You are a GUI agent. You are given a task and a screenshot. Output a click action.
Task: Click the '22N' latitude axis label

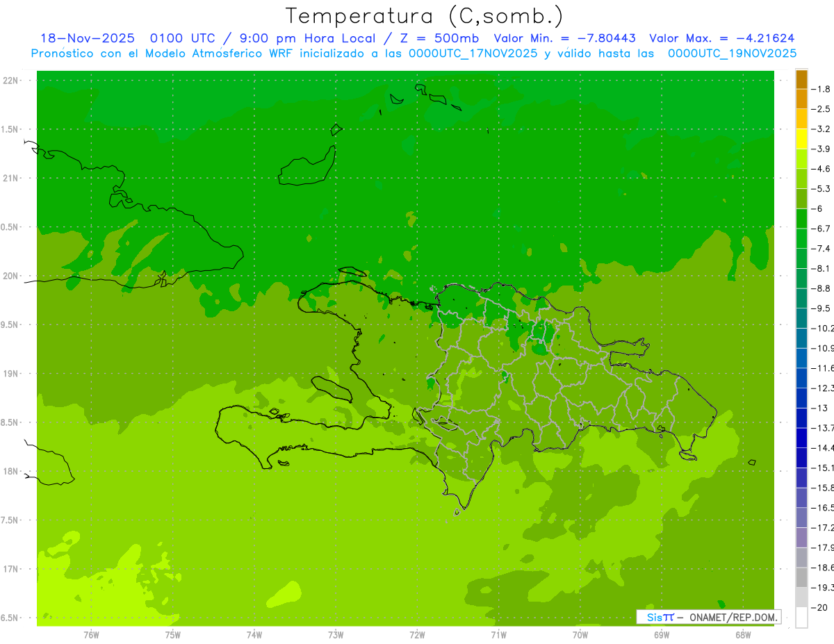(12, 81)
